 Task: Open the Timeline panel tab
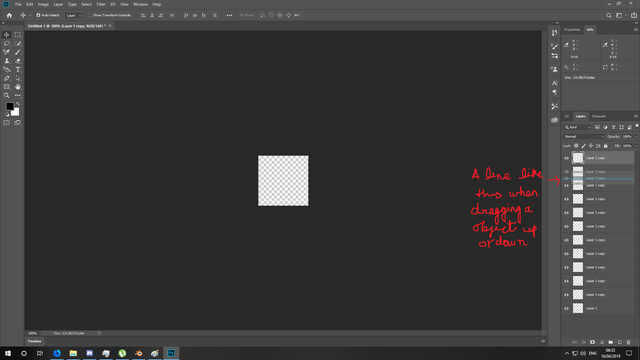point(35,341)
